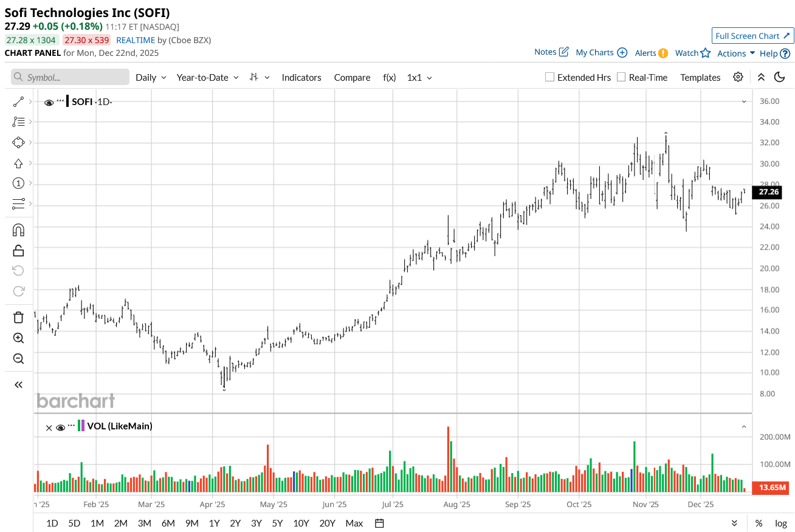Viewport: 795px width, 532px height.
Task: Select the trend line drawing tool
Action: point(18,101)
